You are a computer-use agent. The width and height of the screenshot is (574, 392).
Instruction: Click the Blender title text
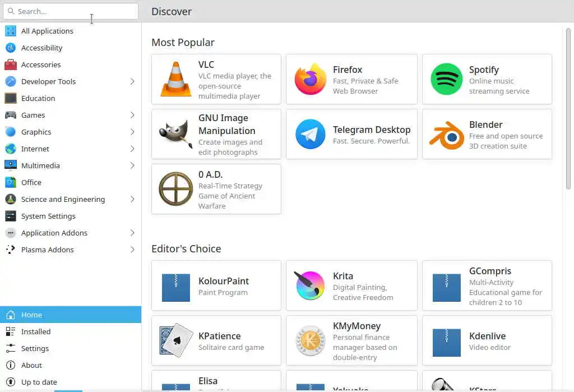pyautogui.click(x=486, y=124)
